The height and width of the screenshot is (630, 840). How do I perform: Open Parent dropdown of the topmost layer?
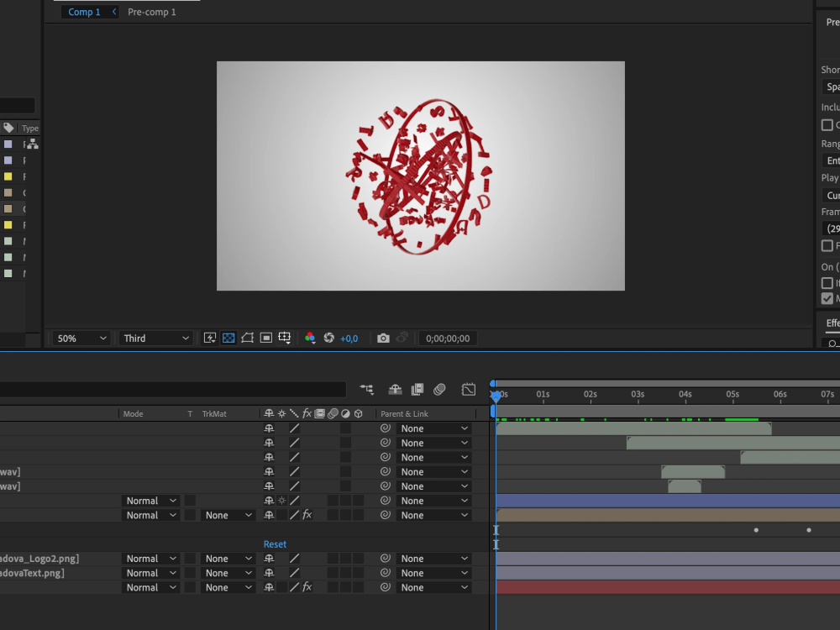pyautogui.click(x=434, y=428)
